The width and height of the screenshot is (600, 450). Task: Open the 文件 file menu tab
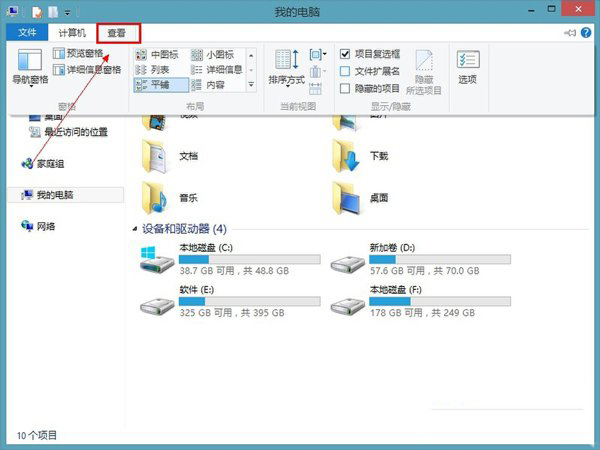27,33
